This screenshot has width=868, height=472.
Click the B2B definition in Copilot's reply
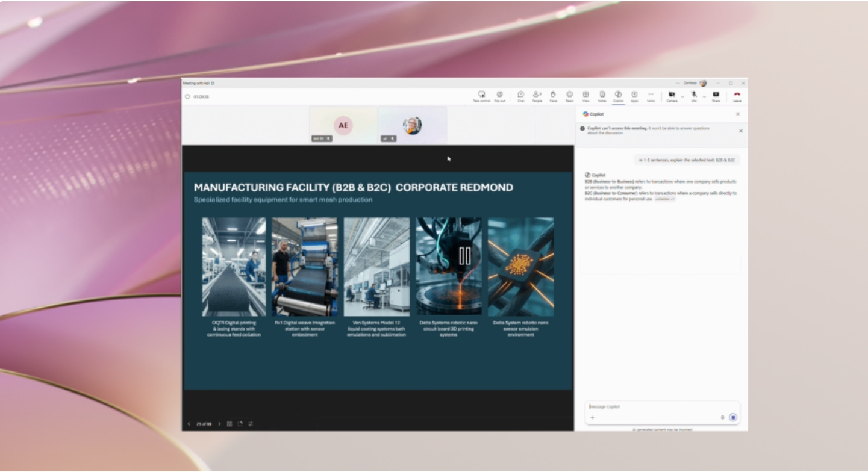[x=660, y=184]
